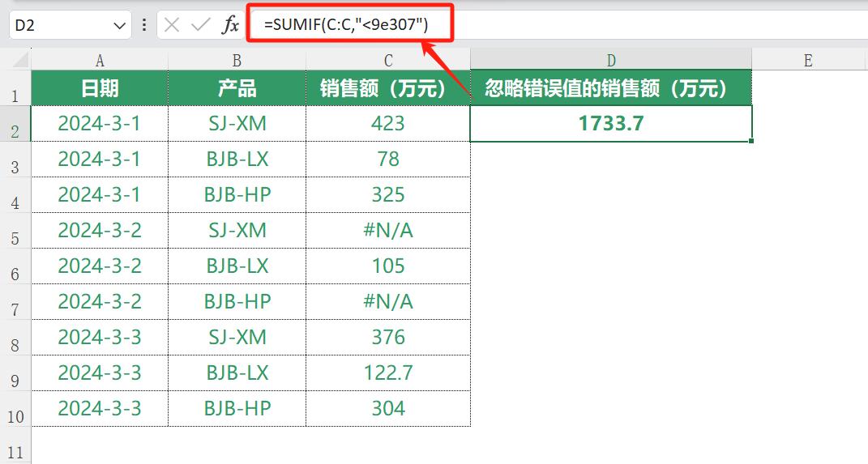
Task: Select row 10 header
Action: (x=15, y=409)
